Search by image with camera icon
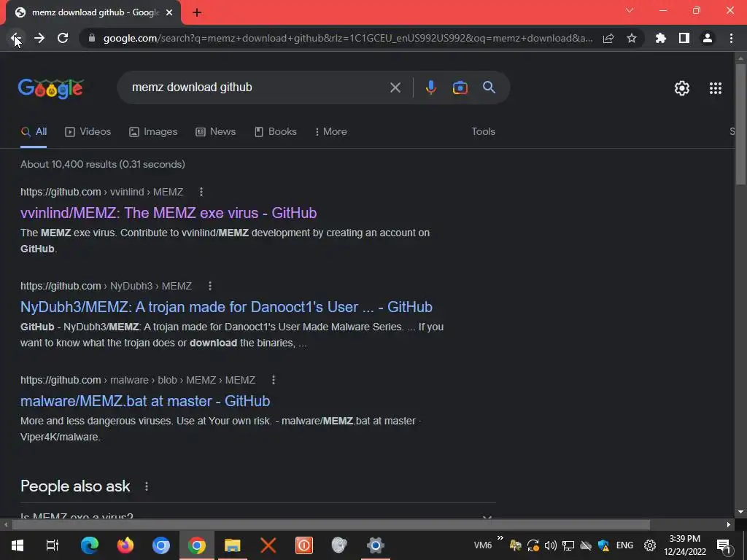 (x=460, y=87)
